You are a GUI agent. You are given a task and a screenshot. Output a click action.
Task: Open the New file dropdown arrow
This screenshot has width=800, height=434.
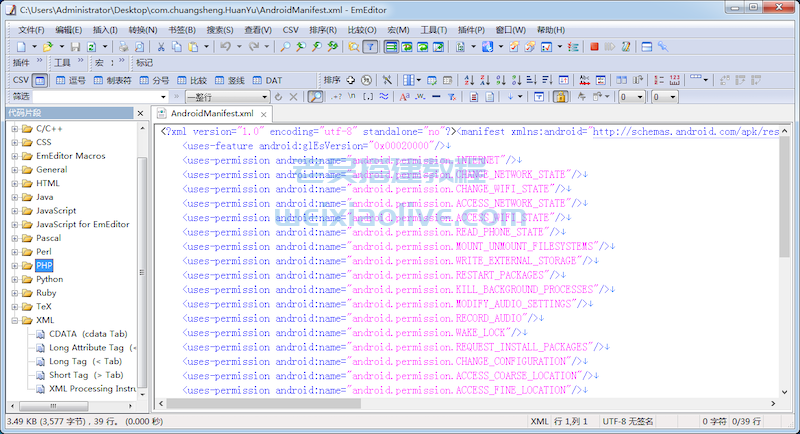[34, 47]
